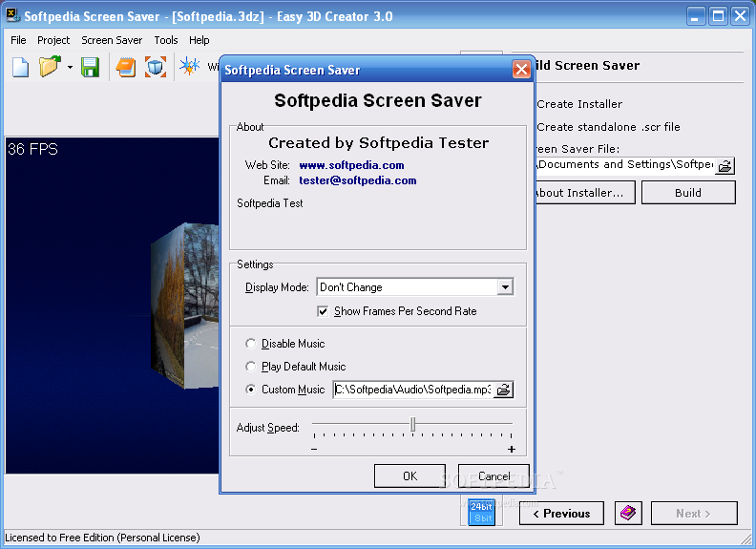Click the custom music file path field
The height and width of the screenshot is (549, 756).
pos(413,390)
